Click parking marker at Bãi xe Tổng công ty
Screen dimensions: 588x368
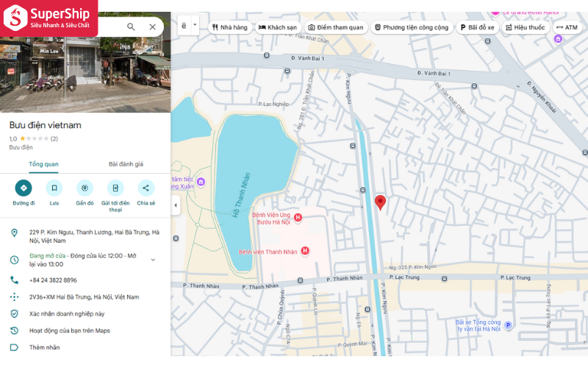pyautogui.click(x=508, y=325)
